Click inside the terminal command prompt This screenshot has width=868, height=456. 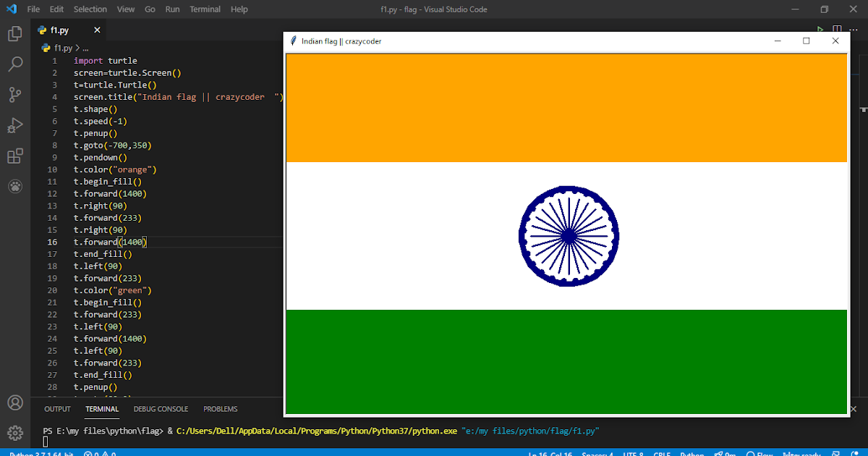217,440
